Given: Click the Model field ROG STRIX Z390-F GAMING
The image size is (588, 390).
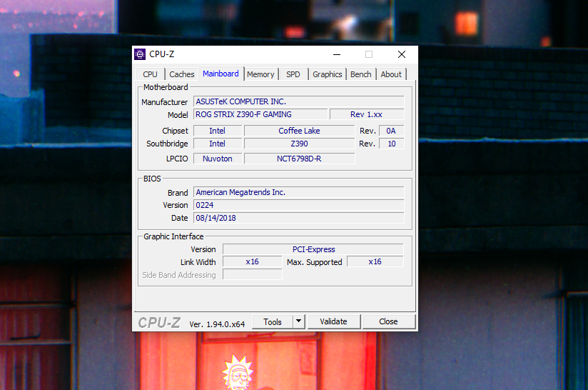Looking at the screenshot, I should 260,114.
